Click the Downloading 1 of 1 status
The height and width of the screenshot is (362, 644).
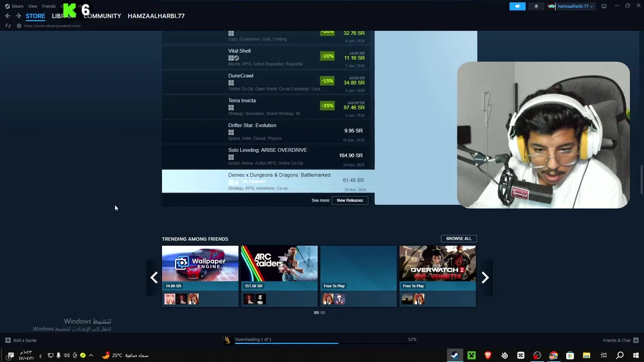pyautogui.click(x=253, y=339)
